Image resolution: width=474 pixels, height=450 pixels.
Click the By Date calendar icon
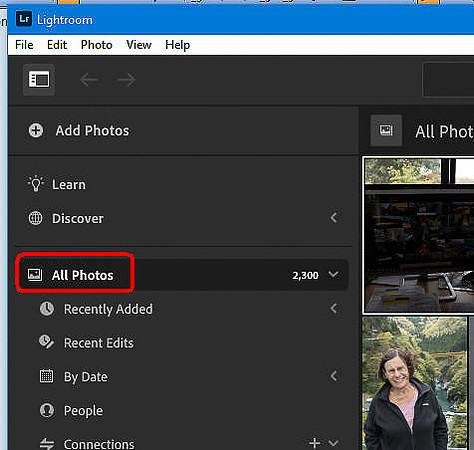(x=46, y=376)
